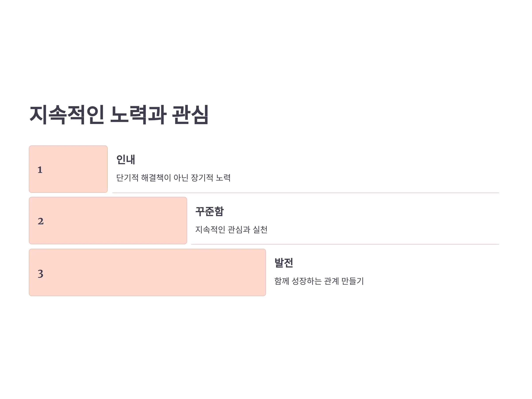This screenshot has width=532, height=399.
Task: Click the 꾸준함 heading
Action: [x=209, y=211]
